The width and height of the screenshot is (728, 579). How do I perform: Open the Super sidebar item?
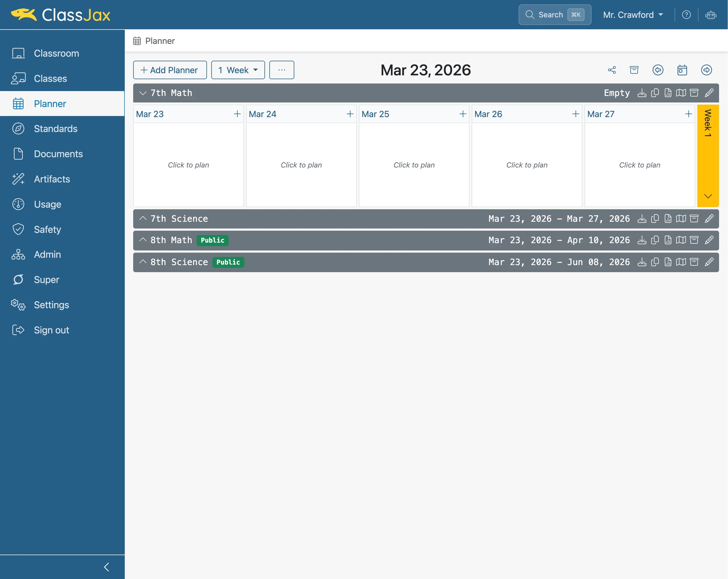click(x=62, y=280)
